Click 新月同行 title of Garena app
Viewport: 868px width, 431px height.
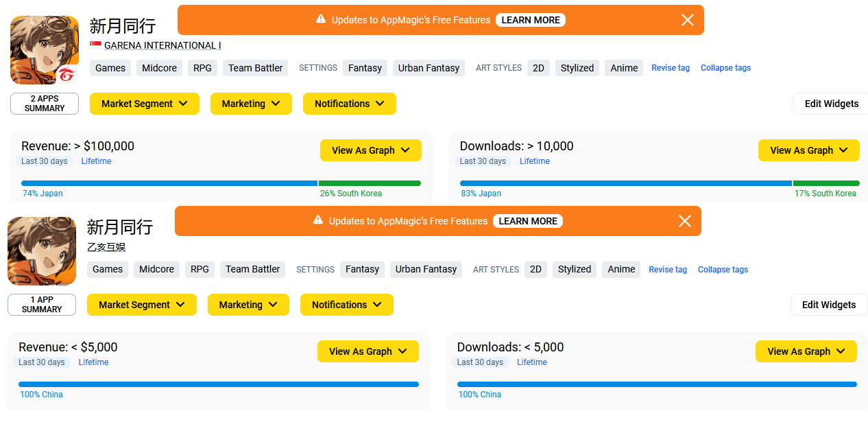(x=123, y=26)
